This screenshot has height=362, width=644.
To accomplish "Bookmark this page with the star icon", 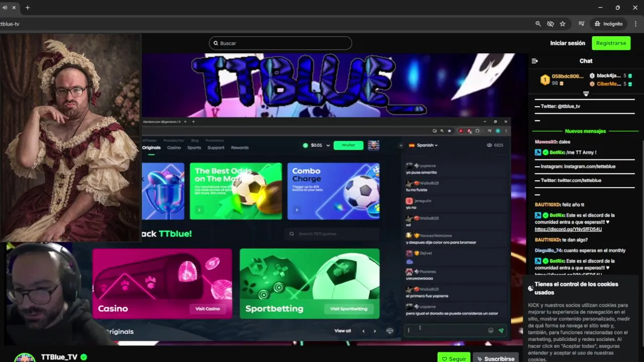I will point(562,24).
